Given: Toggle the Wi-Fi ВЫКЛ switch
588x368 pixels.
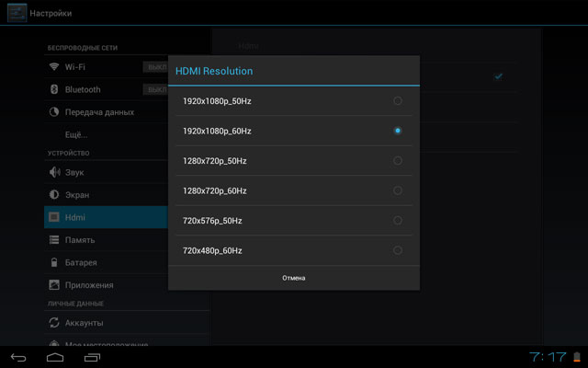Looking at the screenshot, I should [154, 67].
